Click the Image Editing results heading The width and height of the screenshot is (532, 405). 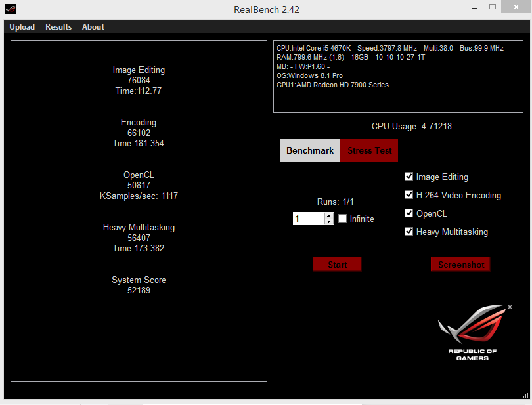coord(139,70)
